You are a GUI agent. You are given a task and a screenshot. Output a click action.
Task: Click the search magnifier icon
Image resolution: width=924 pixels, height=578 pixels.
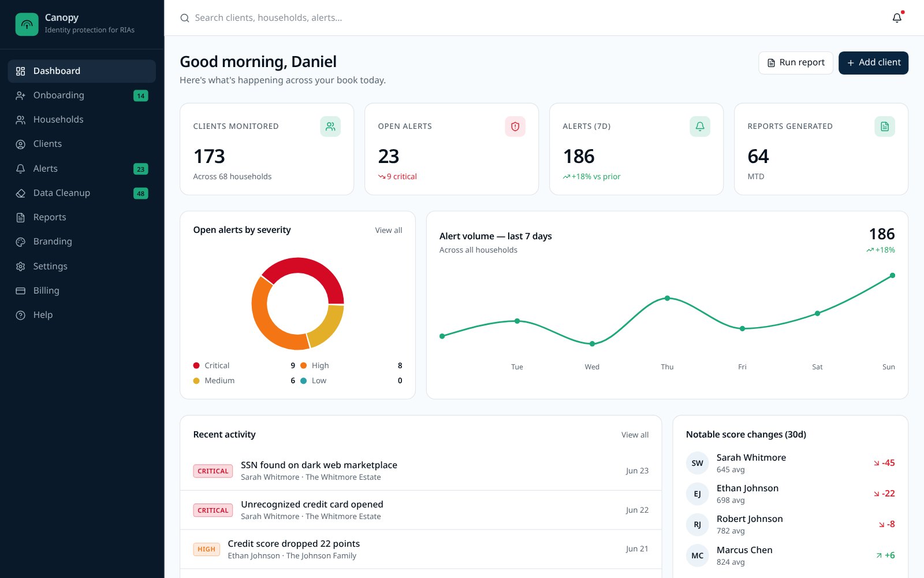point(185,18)
